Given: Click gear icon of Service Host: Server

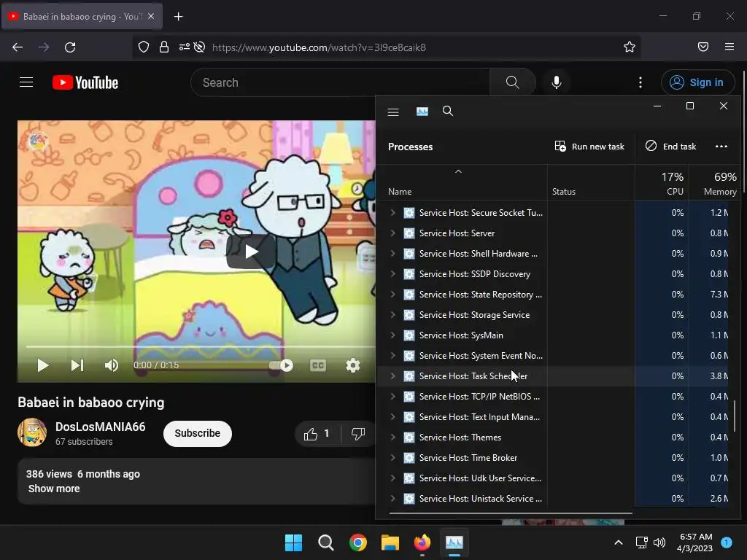Looking at the screenshot, I should click(x=409, y=233).
